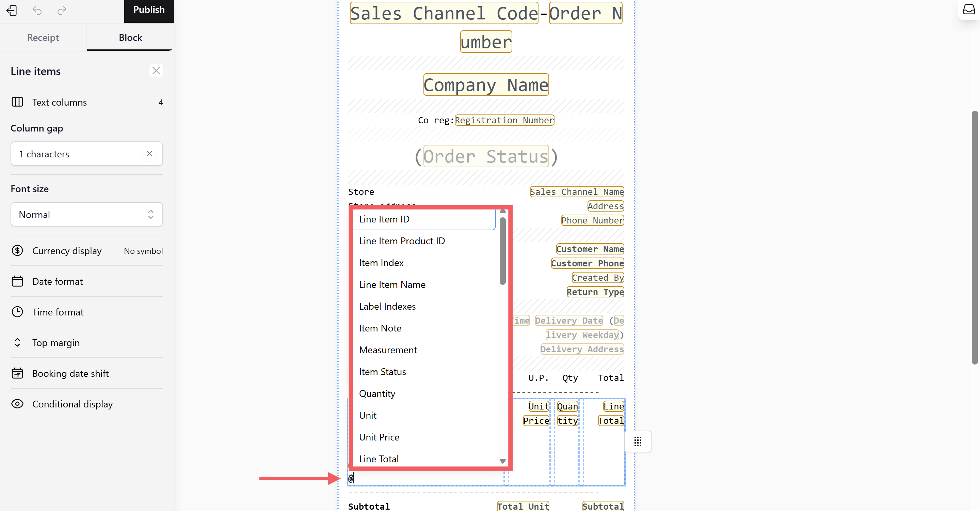Select Unit Price from suggestion list
This screenshot has height=511, width=980.
coord(379,437)
